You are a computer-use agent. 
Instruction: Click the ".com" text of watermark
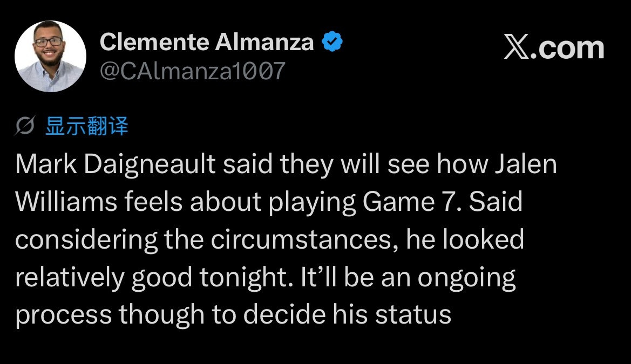pos(567,49)
